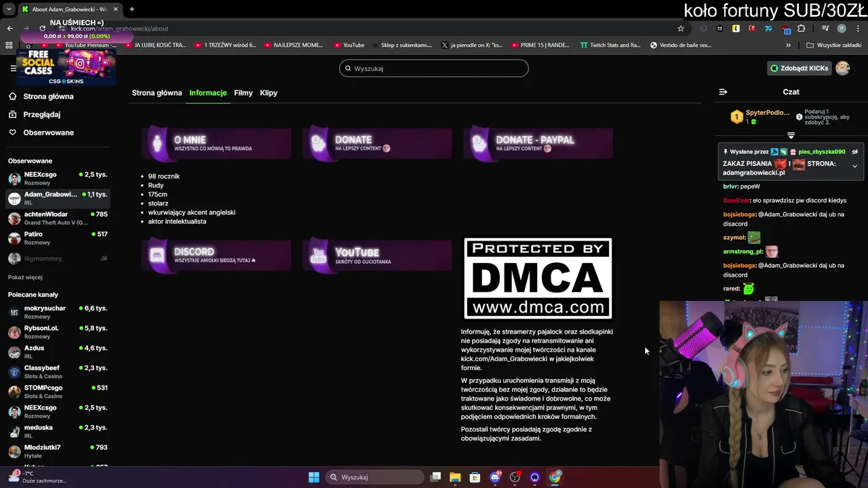Open Microsoft Store from taskbar
868x488 pixels.
point(475,477)
